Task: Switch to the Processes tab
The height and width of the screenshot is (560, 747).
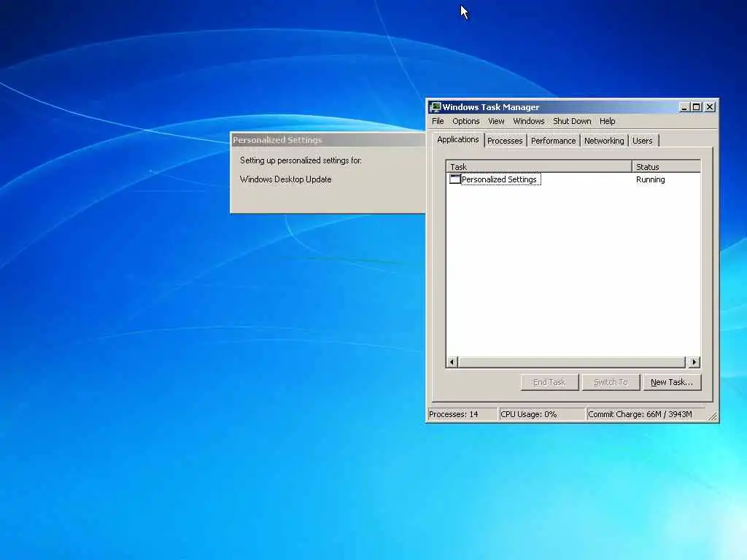Action: tap(505, 141)
